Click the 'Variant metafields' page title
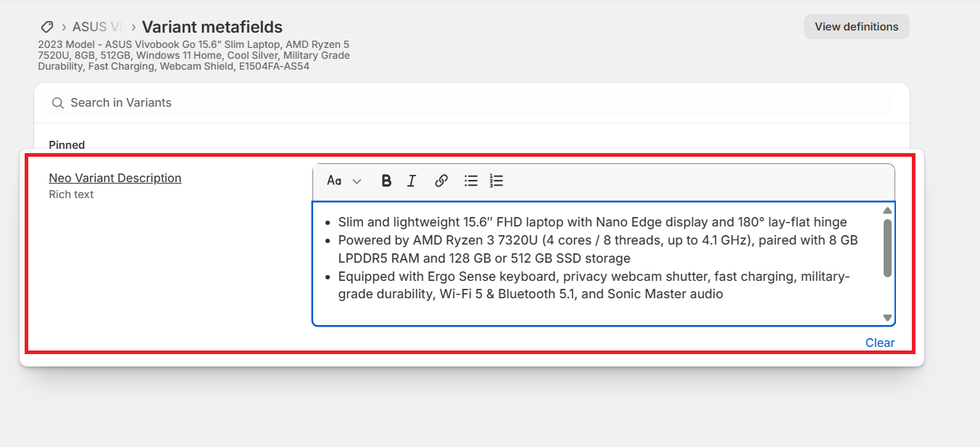This screenshot has height=447, width=980. 212,27
